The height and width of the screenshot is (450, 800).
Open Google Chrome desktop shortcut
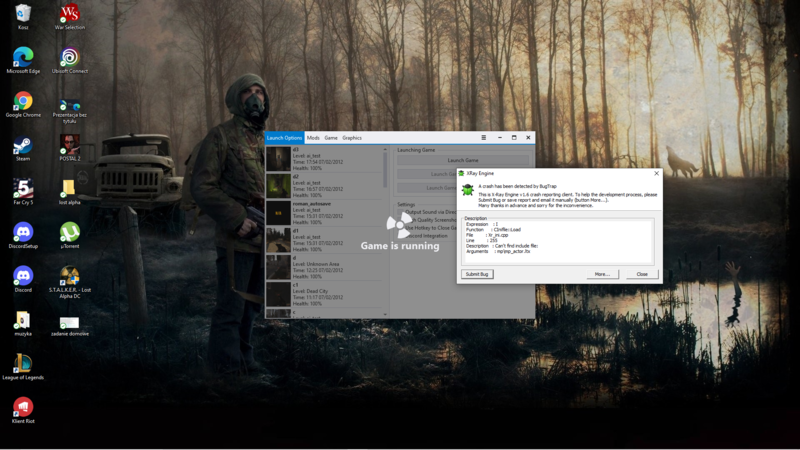(x=23, y=104)
